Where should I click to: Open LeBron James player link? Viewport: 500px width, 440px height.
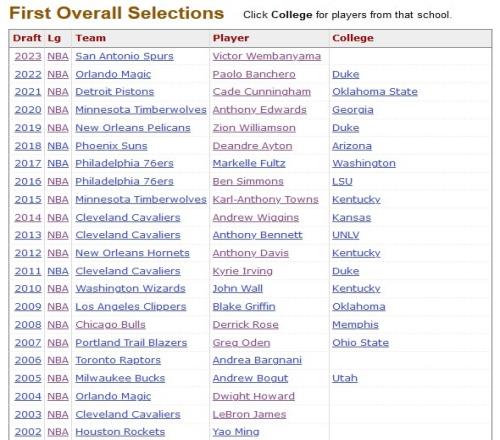tap(249, 414)
